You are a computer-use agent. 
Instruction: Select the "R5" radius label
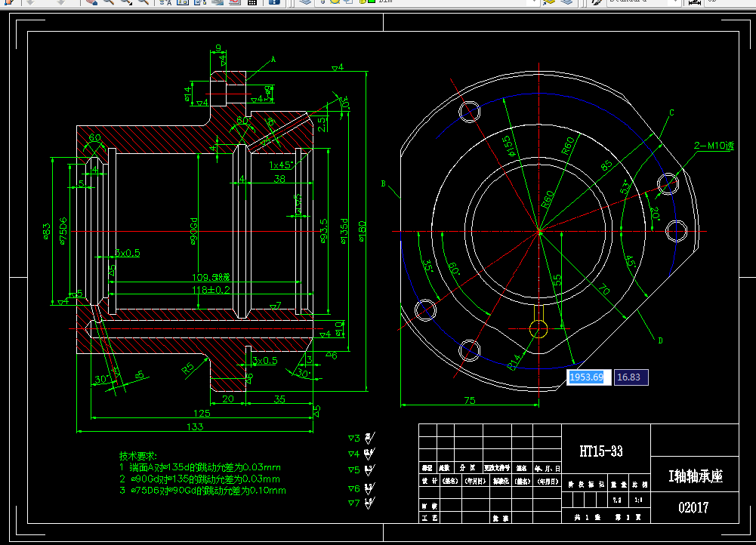tap(187, 368)
